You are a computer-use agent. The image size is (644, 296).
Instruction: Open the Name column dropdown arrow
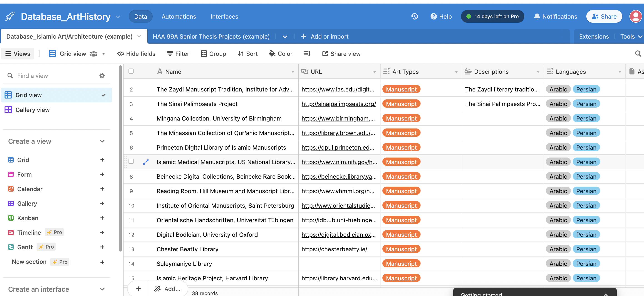pos(293,72)
